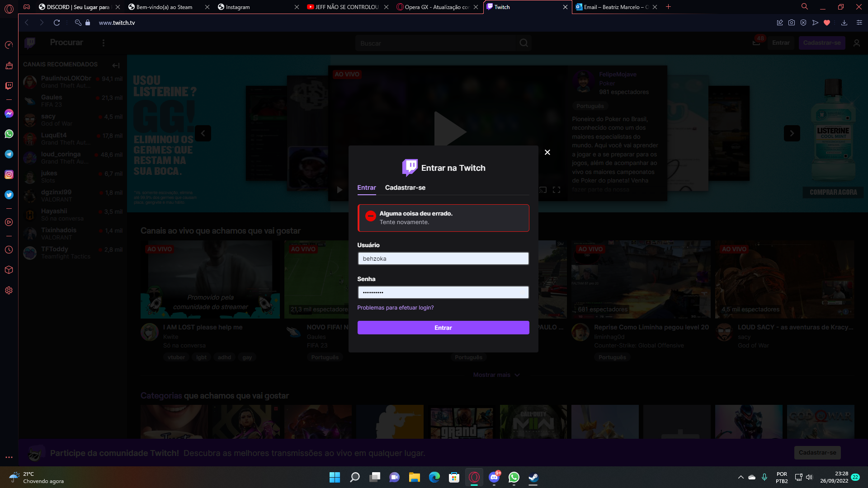Viewport: 868px width, 488px height.
Task: Open Telegram in Opera sidebar
Action: [x=9, y=154]
